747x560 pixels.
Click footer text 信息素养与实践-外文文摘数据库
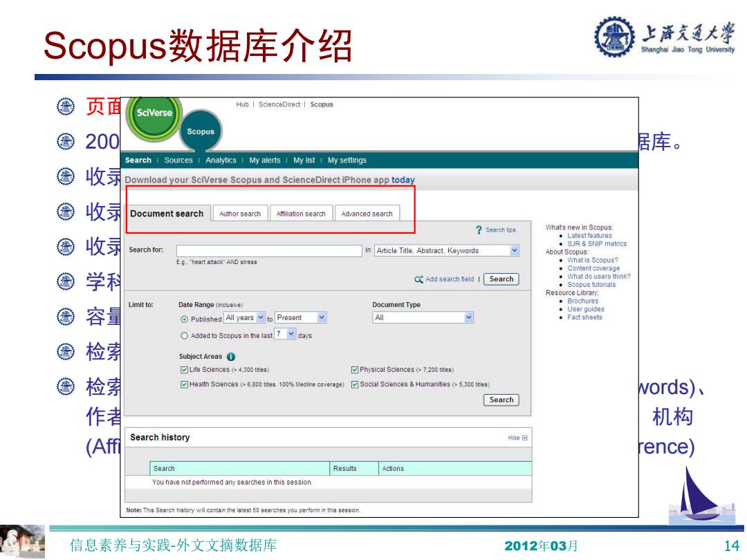pos(173,545)
